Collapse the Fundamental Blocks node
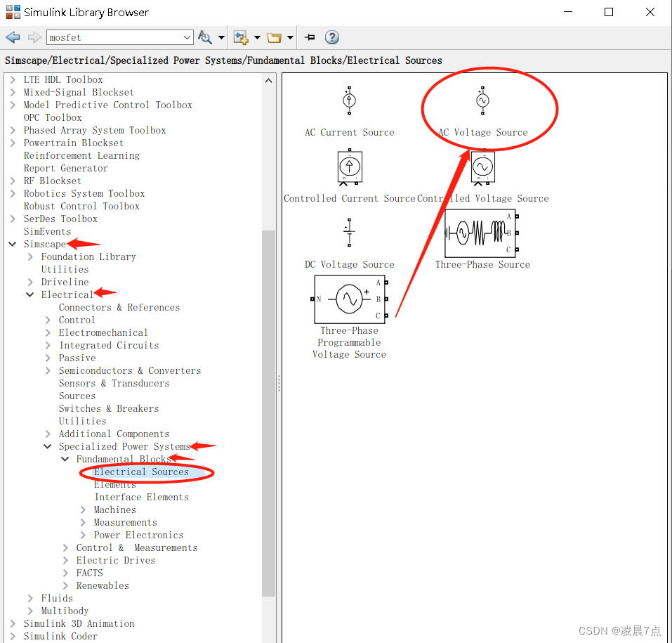This screenshot has height=643, width=672. (x=65, y=459)
